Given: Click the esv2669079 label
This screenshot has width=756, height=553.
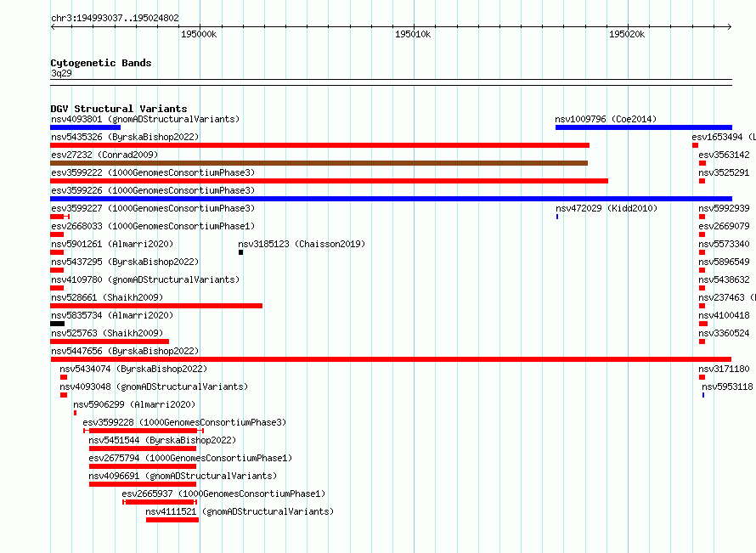Looking at the screenshot, I should 724,226.
